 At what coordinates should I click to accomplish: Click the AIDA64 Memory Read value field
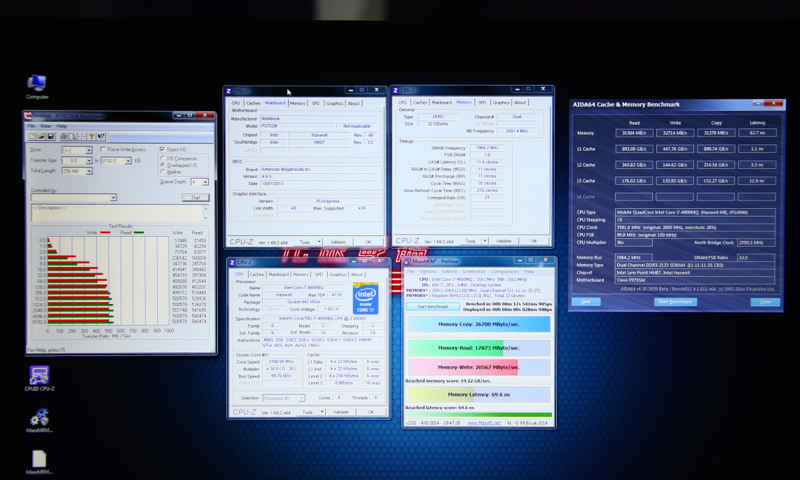pos(634,133)
